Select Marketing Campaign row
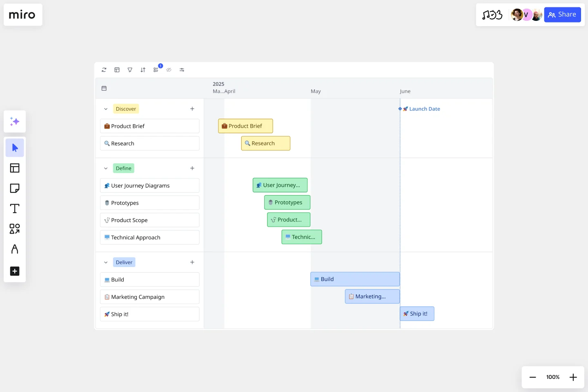 150,297
